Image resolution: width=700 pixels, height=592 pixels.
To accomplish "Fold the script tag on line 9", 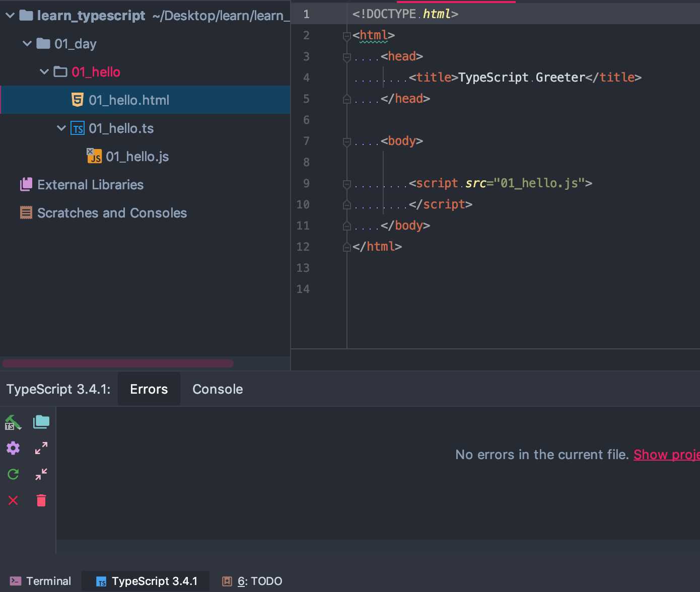I will (346, 184).
